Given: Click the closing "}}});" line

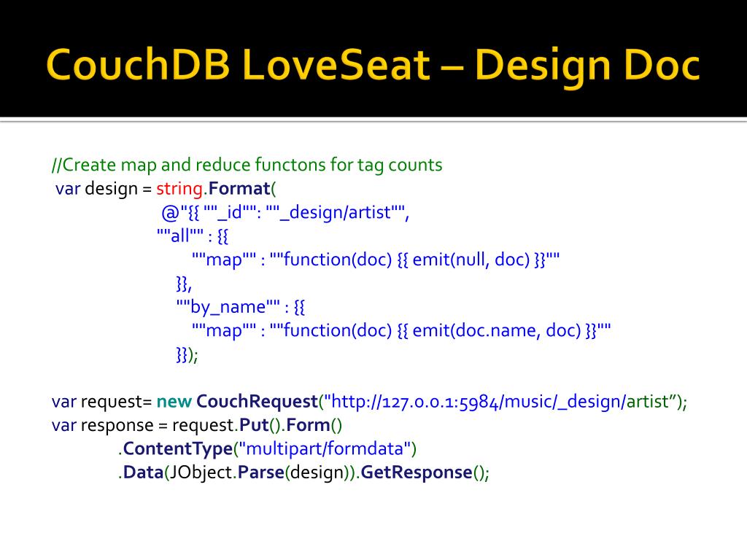Looking at the screenshot, I should coord(187,355).
